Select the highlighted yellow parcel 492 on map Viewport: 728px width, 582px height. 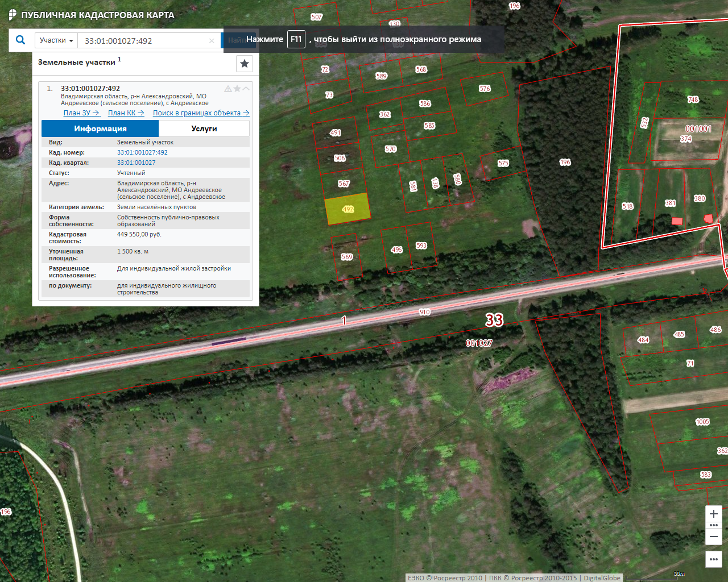348,209
